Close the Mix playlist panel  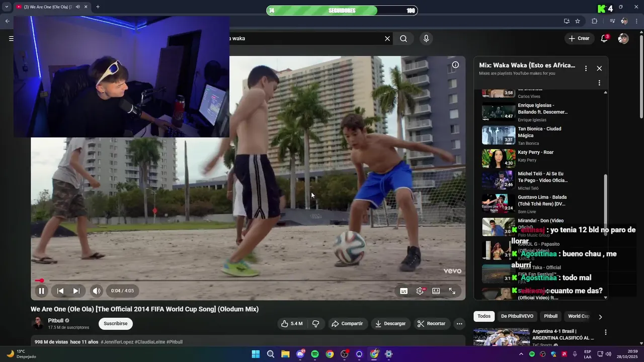point(599,68)
